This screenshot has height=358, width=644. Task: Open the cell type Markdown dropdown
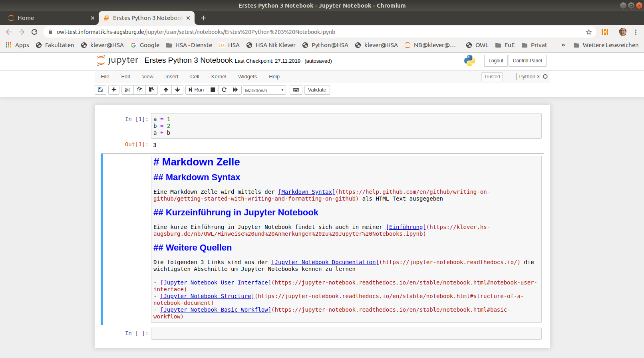point(264,90)
